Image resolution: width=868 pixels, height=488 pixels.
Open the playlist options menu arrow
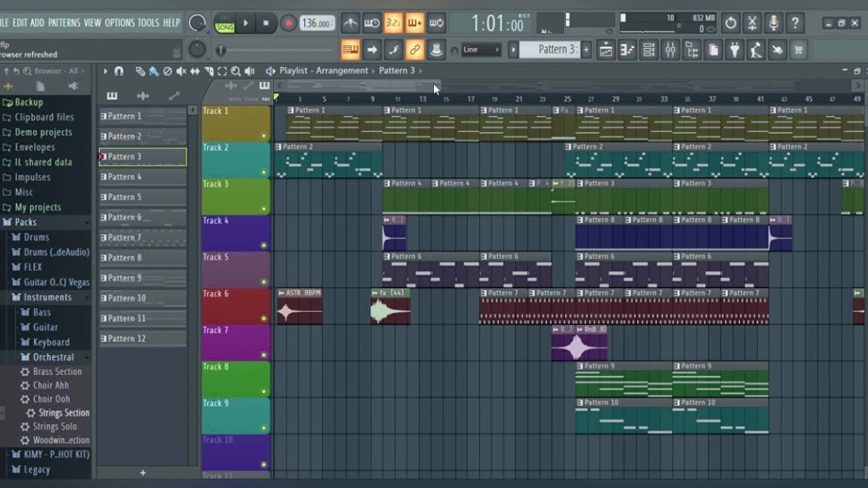coord(105,71)
